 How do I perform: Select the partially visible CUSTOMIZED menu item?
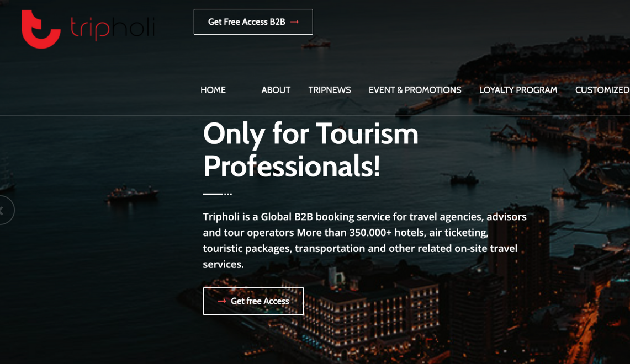[602, 90]
